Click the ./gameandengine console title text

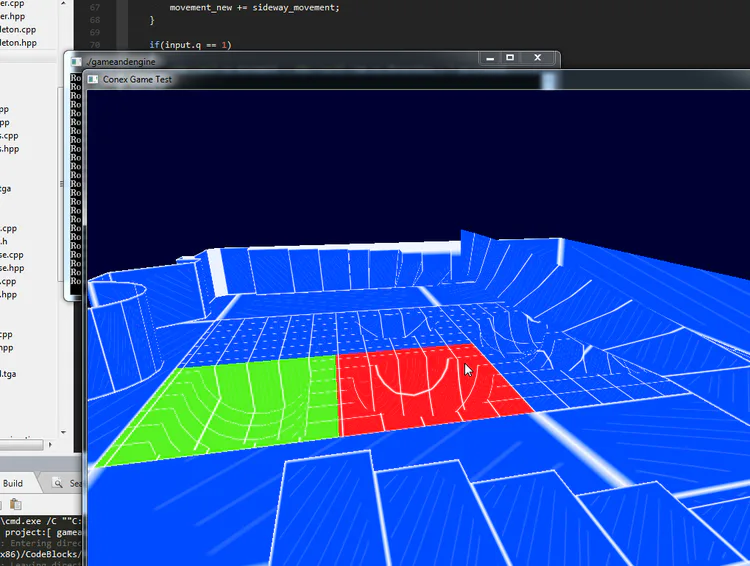(121, 62)
